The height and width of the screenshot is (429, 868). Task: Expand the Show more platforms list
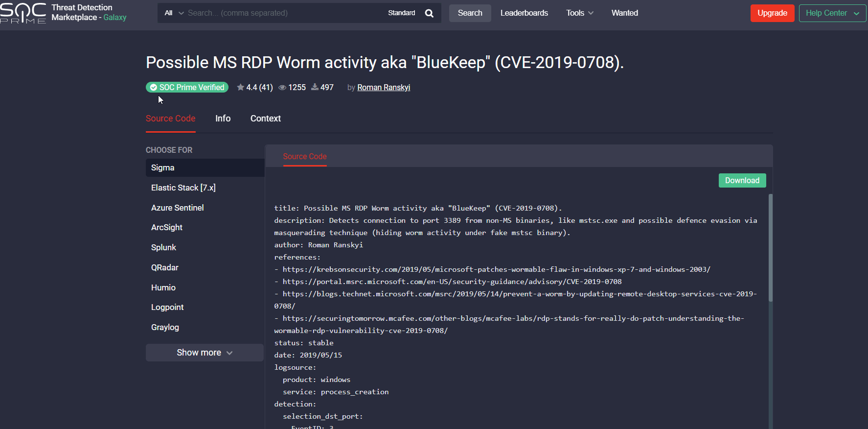[x=205, y=353]
